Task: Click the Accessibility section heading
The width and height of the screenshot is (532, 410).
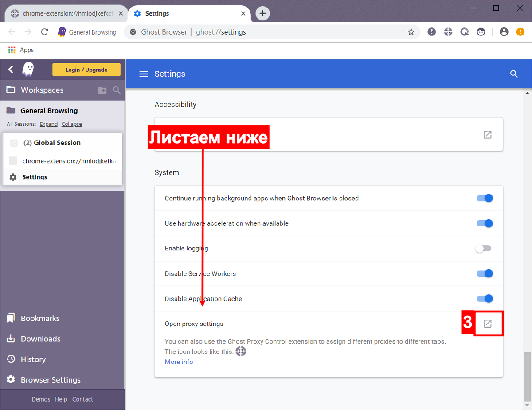Action: coord(176,105)
